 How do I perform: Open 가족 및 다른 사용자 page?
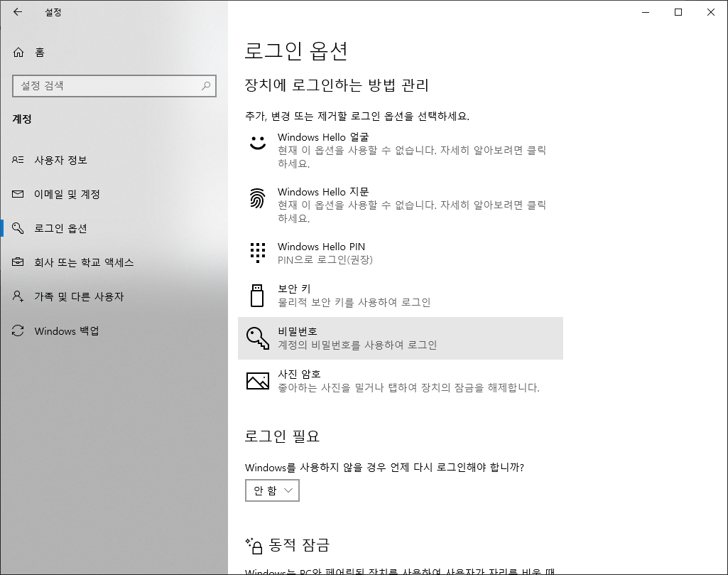point(114,296)
